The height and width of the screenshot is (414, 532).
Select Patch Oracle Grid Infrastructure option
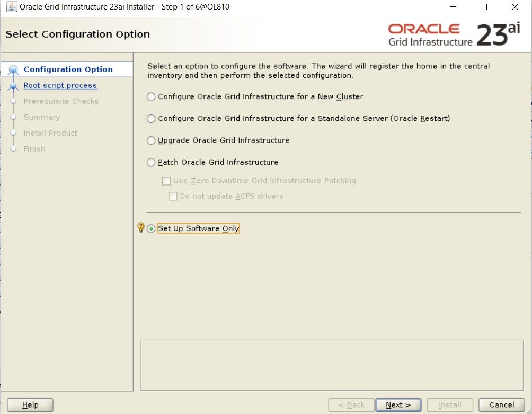pyautogui.click(x=152, y=162)
